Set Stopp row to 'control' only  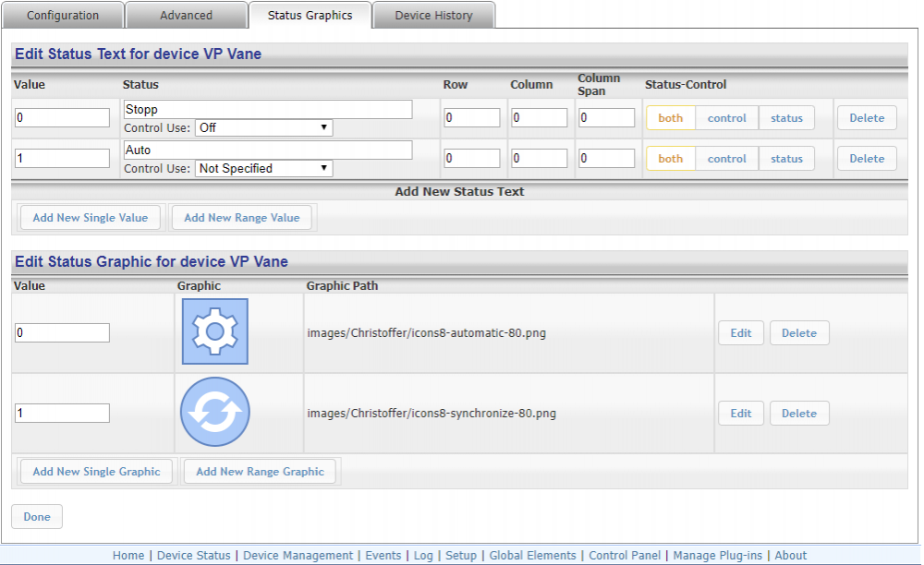tap(726, 118)
